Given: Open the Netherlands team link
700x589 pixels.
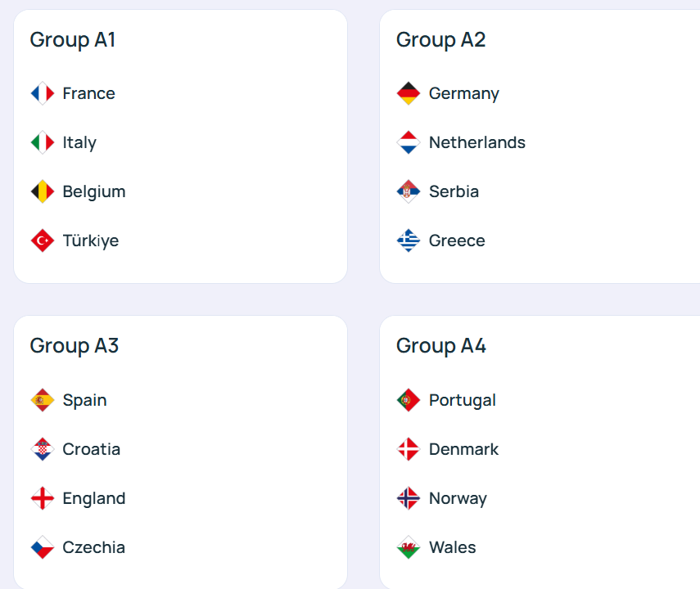Looking at the screenshot, I should pyautogui.click(x=476, y=142).
